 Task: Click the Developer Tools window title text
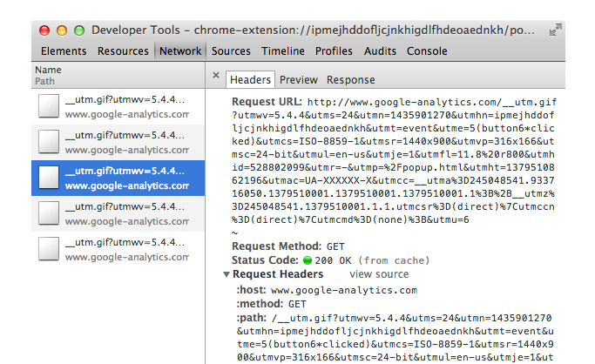coord(313,30)
